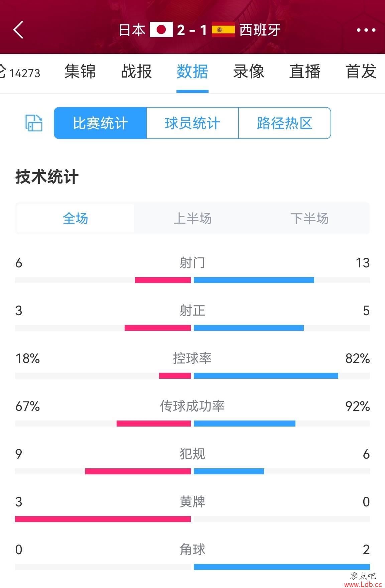Select the 数据 tab

[x=192, y=72]
